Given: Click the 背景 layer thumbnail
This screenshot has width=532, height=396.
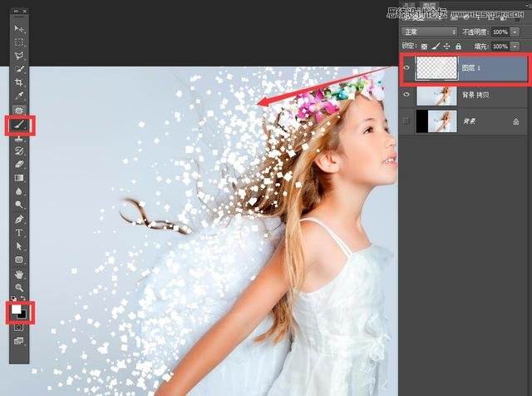Looking at the screenshot, I should click(436, 121).
